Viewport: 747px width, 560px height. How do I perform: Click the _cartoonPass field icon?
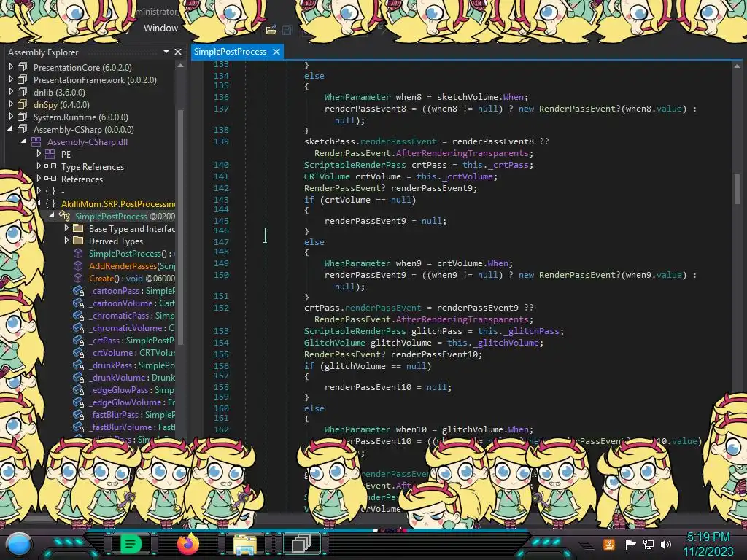pos(78,291)
